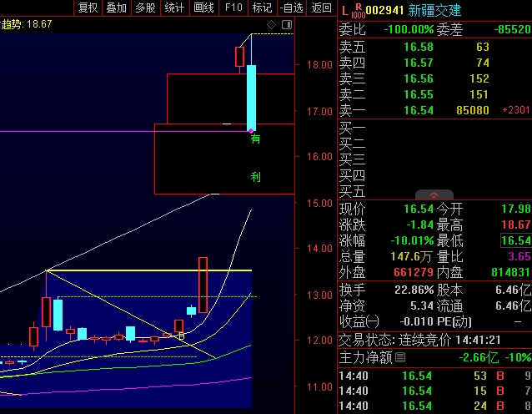Click the 今开 value 17.98
Viewport: 532px width, 414px height.
click(516, 209)
